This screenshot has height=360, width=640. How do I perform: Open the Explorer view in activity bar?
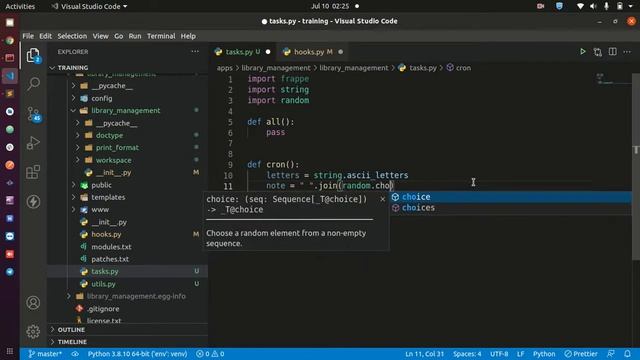(x=33, y=55)
